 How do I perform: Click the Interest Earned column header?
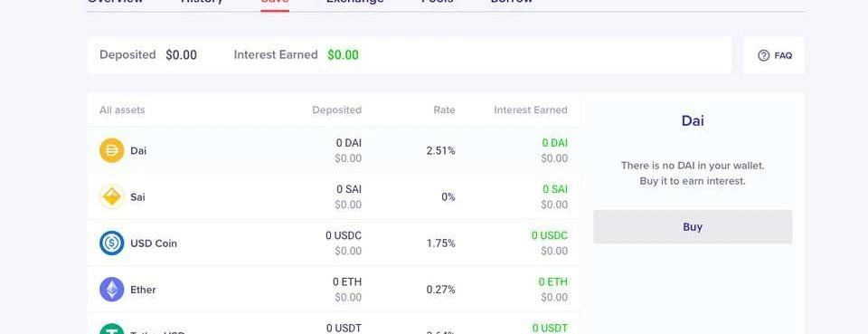click(531, 110)
